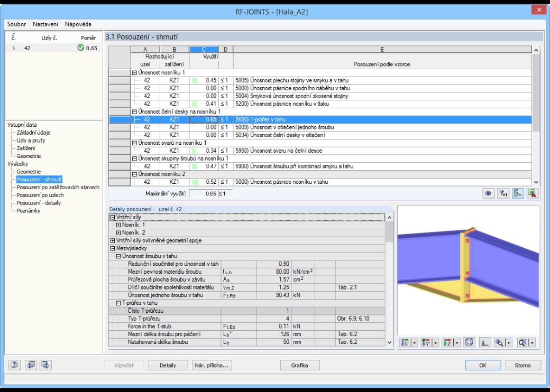The width and height of the screenshot is (550, 392).
Task: Open the Nastavení menu
Action: coord(45,24)
